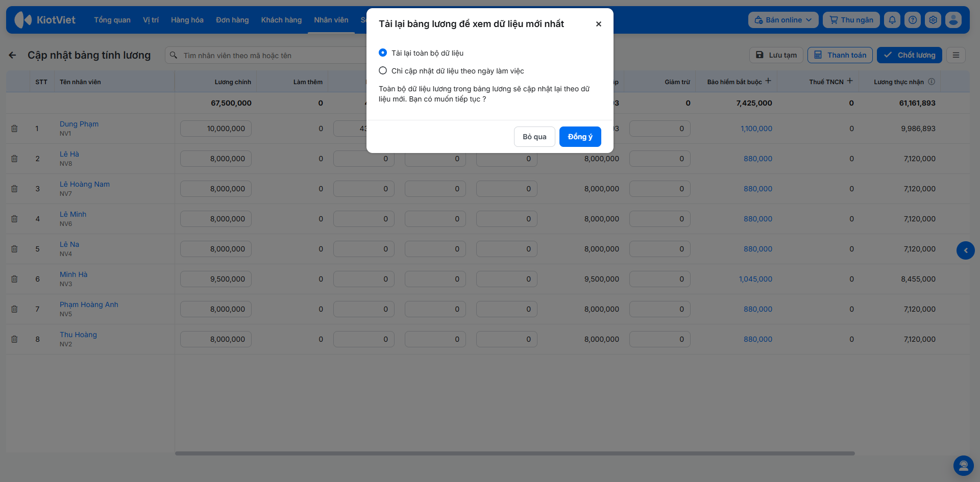Click the KiotViet logo
The width and height of the screenshot is (980, 482).
coord(45,20)
